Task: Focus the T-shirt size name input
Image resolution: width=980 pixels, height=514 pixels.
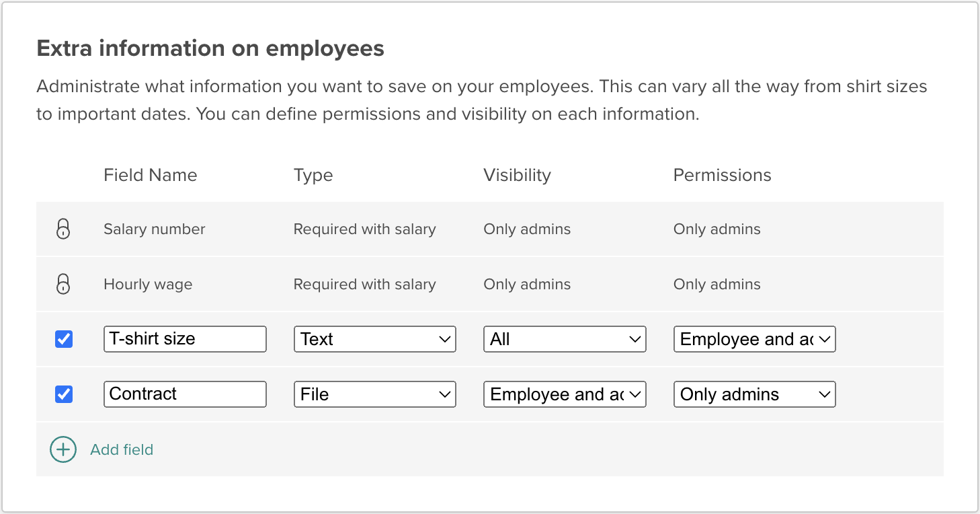Action: click(185, 339)
